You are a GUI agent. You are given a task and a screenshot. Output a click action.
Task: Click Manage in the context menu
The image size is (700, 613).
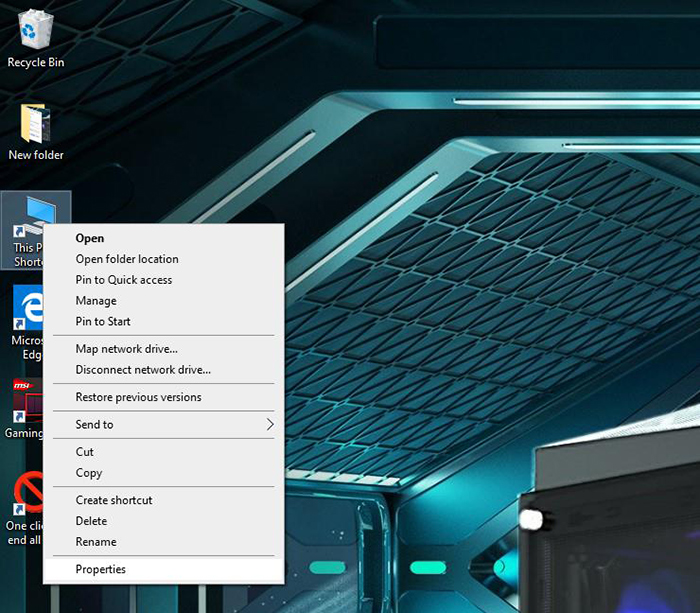tap(96, 301)
